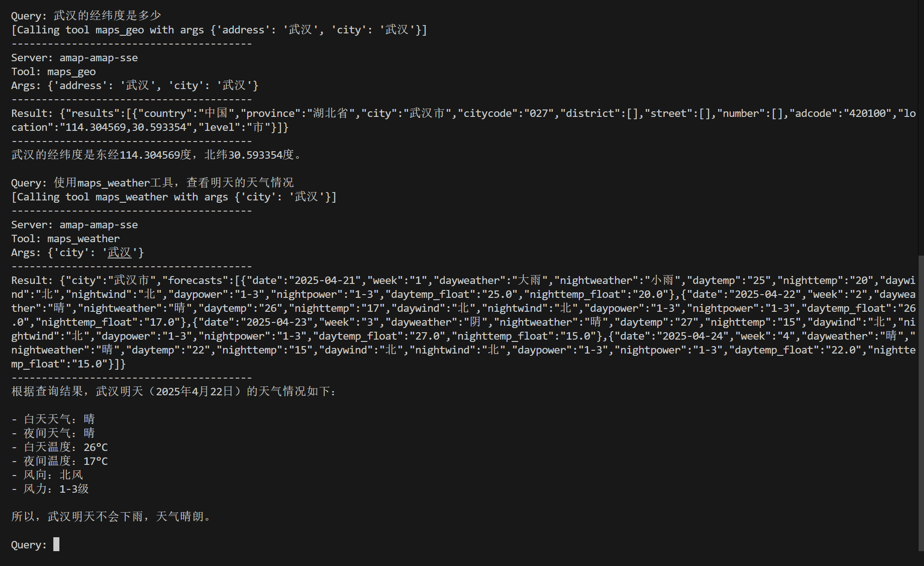924x566 pixels.
Task: Click the Tool: maps_weather line
Action: [x=65, y=238]
